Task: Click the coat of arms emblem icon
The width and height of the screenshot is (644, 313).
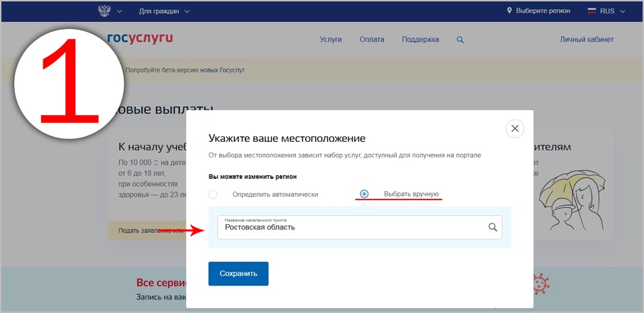Action: (104, 11)
